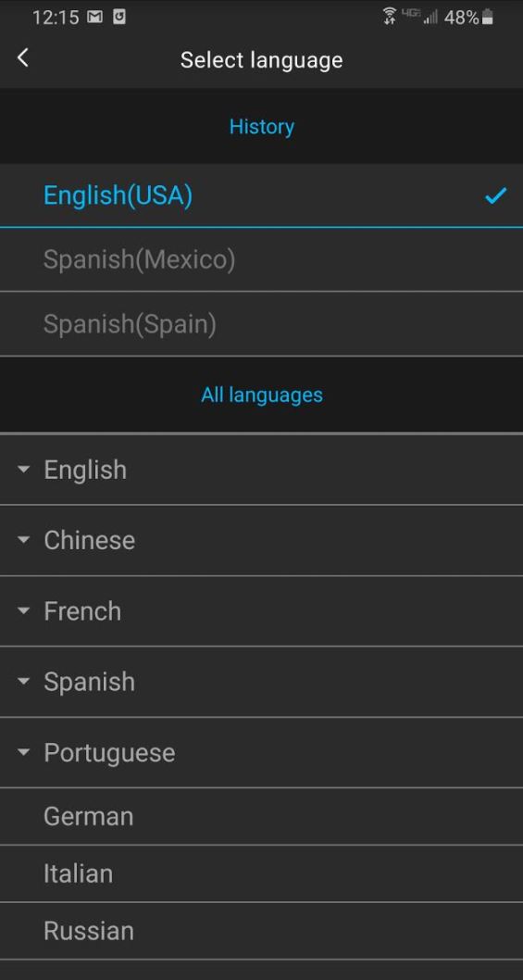523x980 pixels.
Task: Tap the clock showing 12:15
Action: pos(55,18)
